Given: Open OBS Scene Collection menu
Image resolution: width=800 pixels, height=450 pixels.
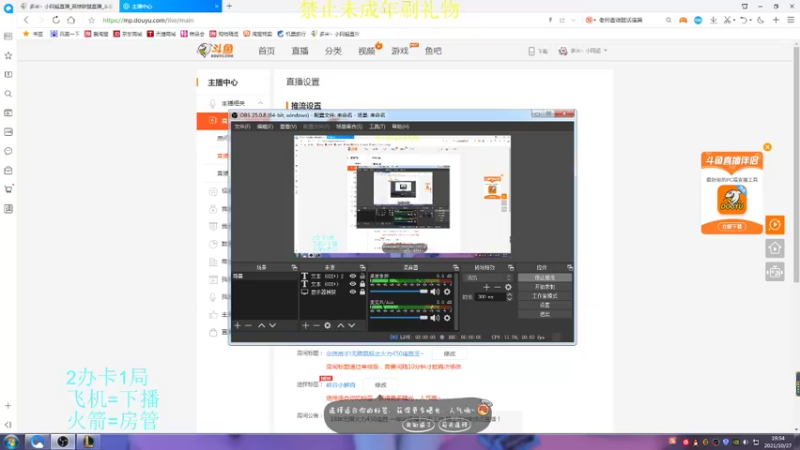Looking at the screenshot, I should tap(349, 127).
